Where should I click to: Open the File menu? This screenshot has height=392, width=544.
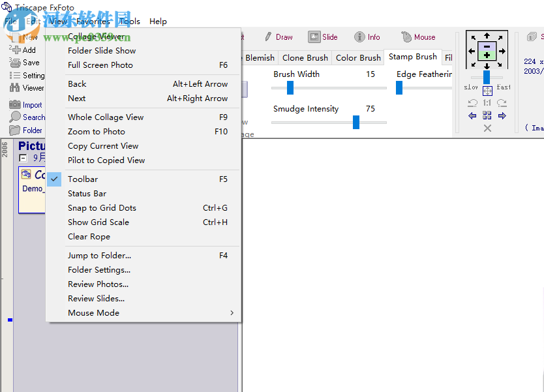(10, 21)
